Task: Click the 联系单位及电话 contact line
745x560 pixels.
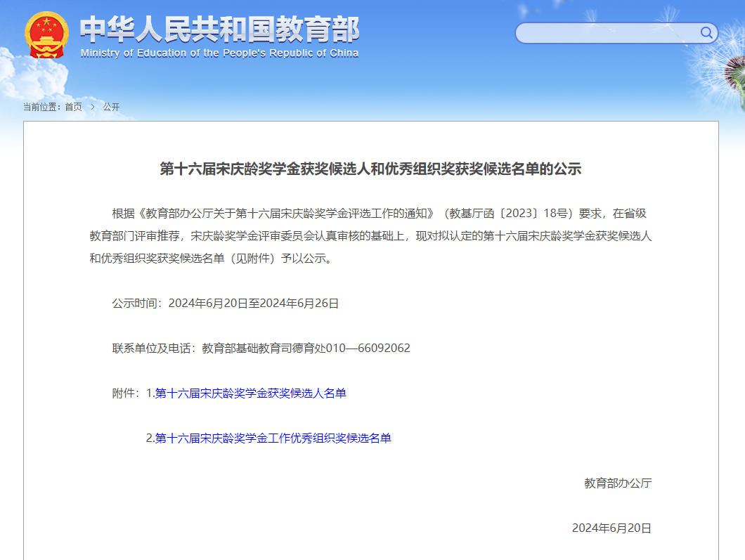Action: click(x=261, y=349)
